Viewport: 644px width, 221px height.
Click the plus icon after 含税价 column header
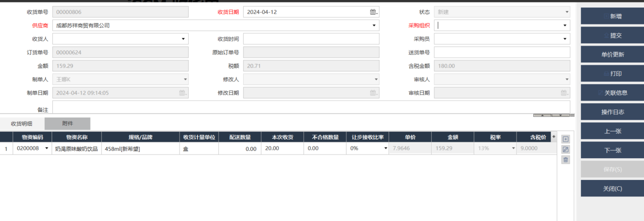(554, 137)
